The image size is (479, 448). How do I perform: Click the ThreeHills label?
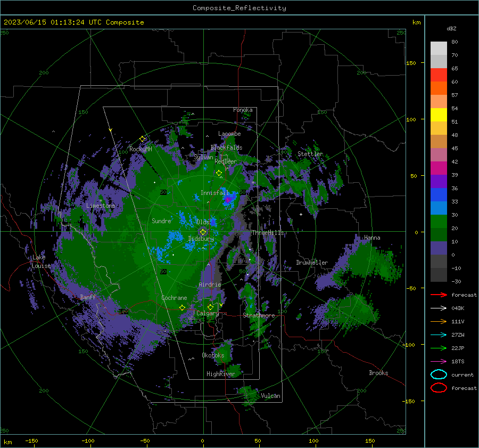click(268, 233)
